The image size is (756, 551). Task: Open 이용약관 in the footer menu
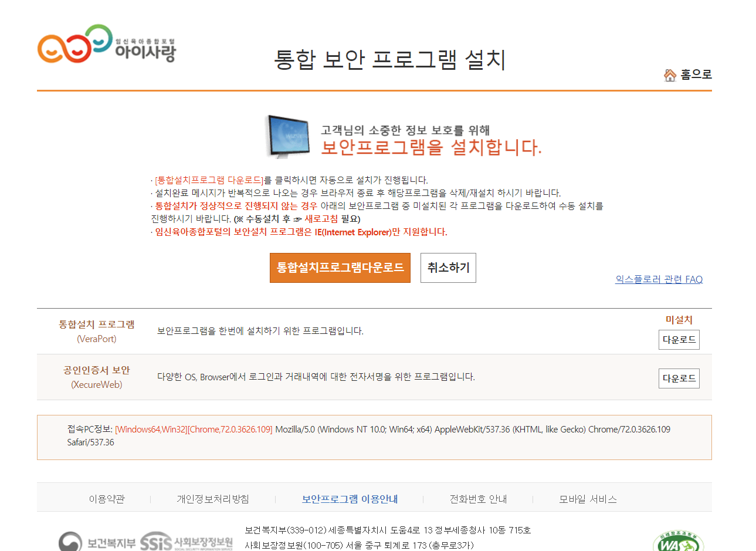[107, 499]
